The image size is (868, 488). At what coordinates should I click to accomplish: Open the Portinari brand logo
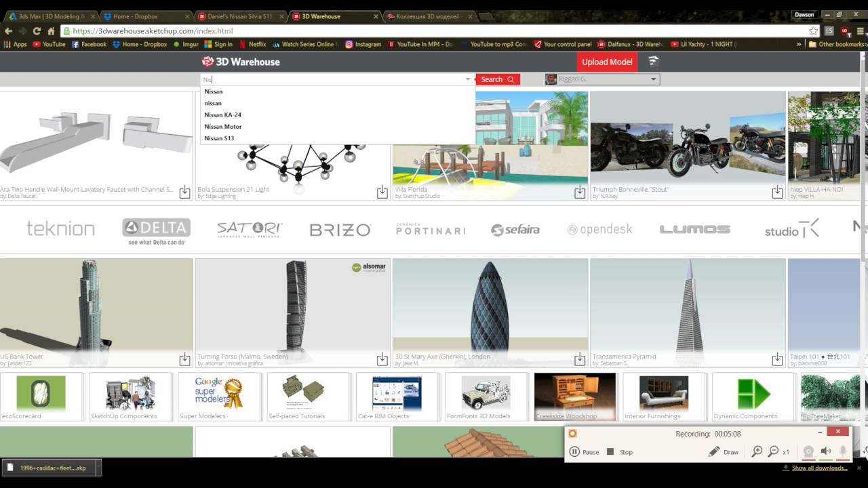tap(431, 229)
